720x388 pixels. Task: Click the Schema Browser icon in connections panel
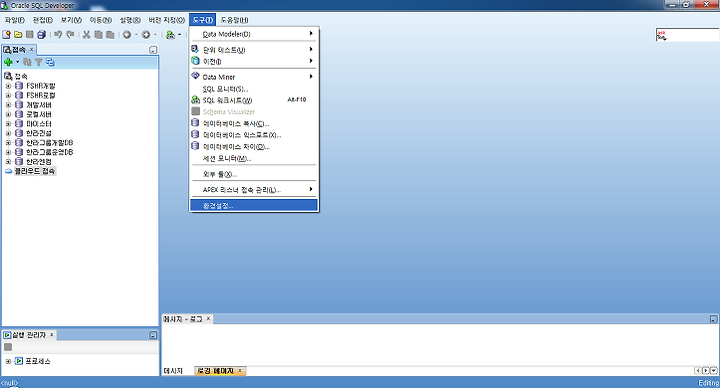(x=50, y=62)
